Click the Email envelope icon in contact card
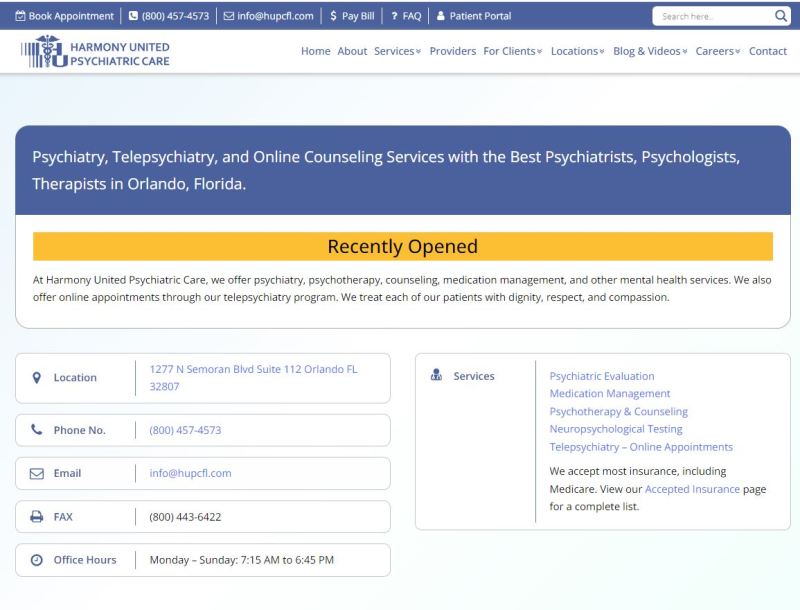Viewport: 800px width, 610px height. click(37, 473)
